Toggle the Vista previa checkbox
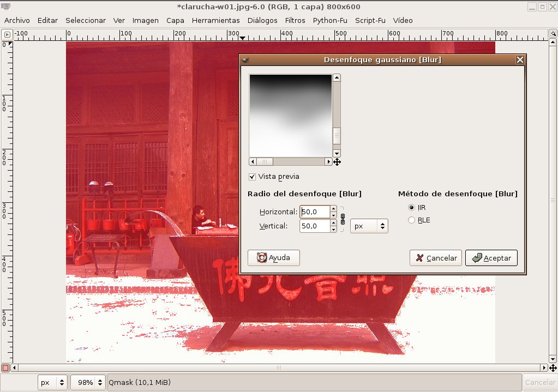Image resolution: width=558 pixels, height=392 pixels. pyautogui.click(x=252, y=177)
